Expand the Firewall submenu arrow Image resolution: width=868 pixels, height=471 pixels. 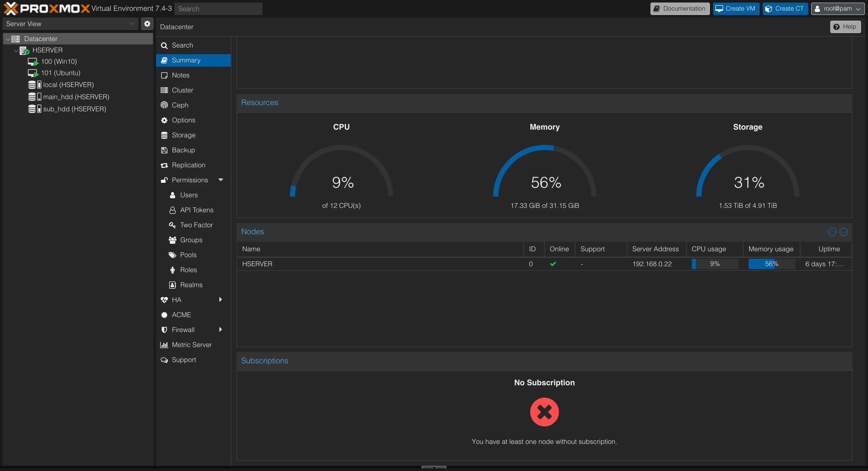[x=220, y=329]
